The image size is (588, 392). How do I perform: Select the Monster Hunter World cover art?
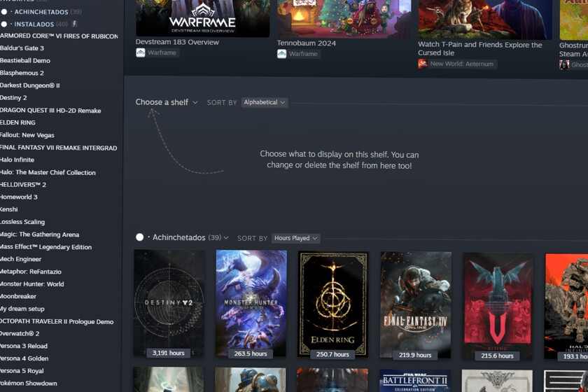click(251, 304)
